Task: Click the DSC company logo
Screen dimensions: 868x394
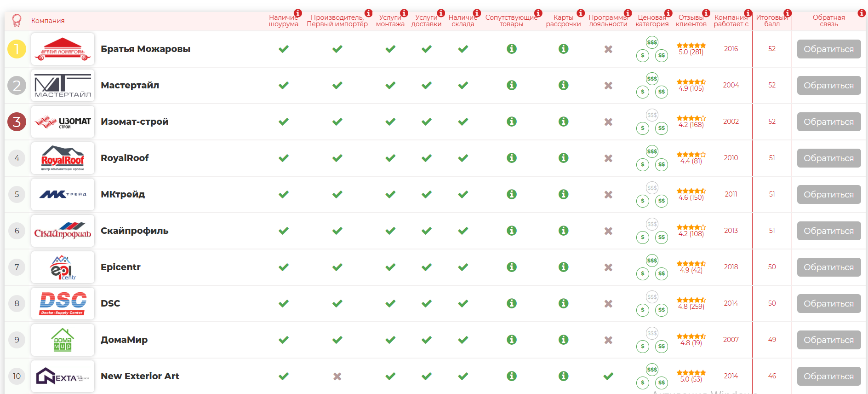Action: (x=63, y=303)
